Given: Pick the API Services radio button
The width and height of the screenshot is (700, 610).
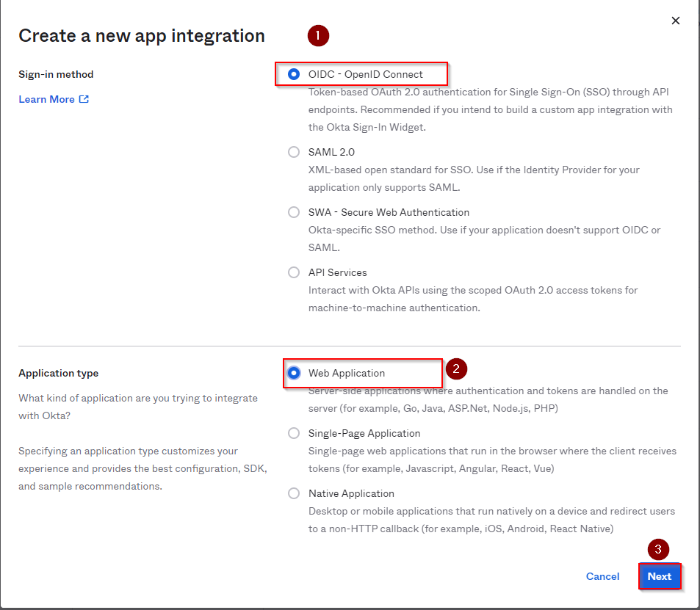Looking at the screenshot, I should coord(294,272).
